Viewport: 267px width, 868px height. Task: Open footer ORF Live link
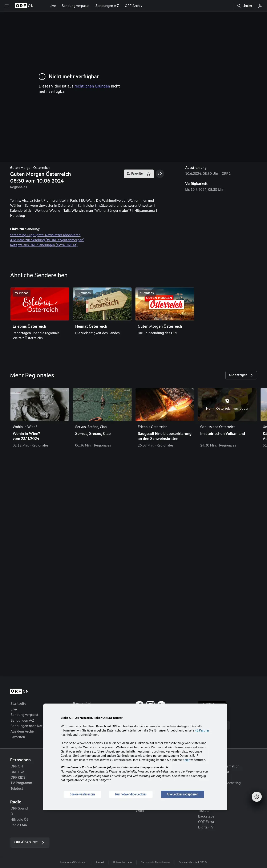pyautogui.click(x=17, y=772)
